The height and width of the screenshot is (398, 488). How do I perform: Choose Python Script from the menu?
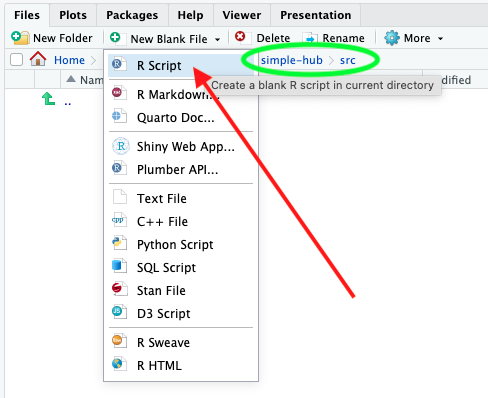tap(181, 245)
